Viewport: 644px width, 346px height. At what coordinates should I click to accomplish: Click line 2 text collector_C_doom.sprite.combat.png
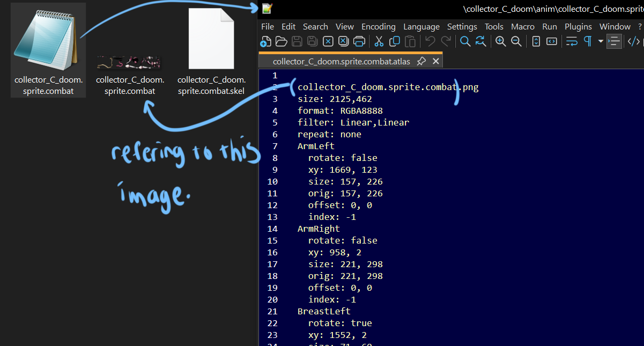pos(388,87)
